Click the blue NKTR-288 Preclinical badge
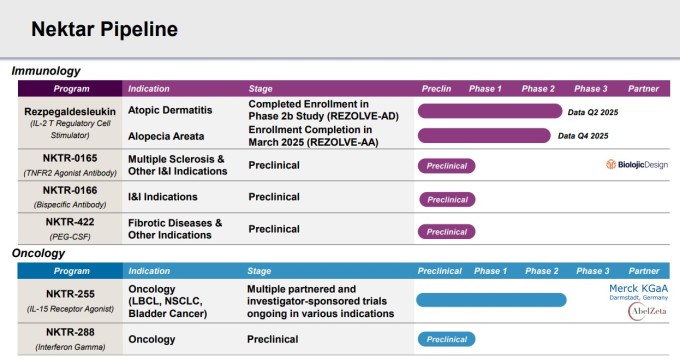 (x=447, y=339)
